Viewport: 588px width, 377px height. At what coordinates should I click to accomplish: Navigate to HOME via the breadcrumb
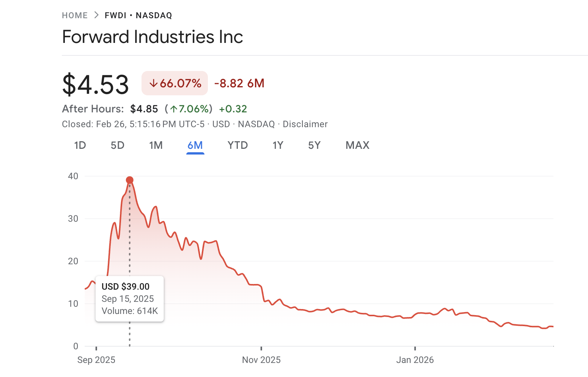click(x=75, y=15)
